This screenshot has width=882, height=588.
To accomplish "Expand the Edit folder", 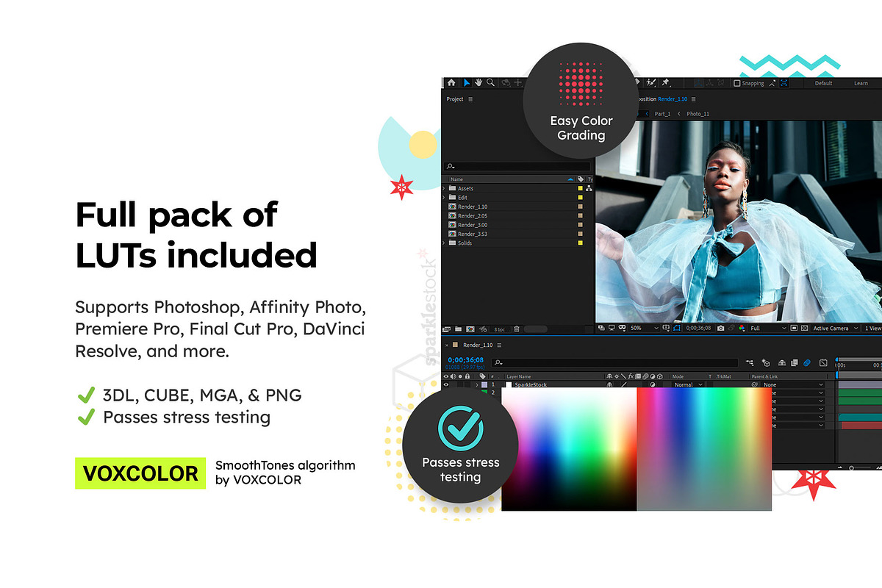I will pos(443,198).
